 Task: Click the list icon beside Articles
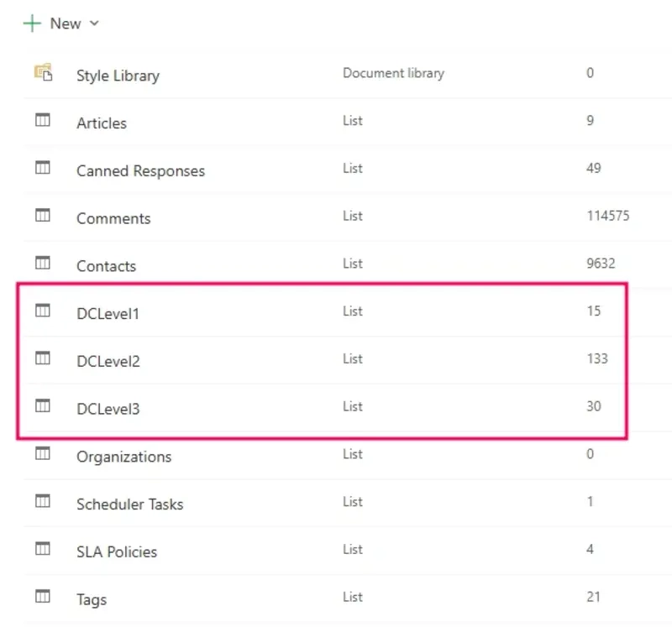tap(42, 120)
